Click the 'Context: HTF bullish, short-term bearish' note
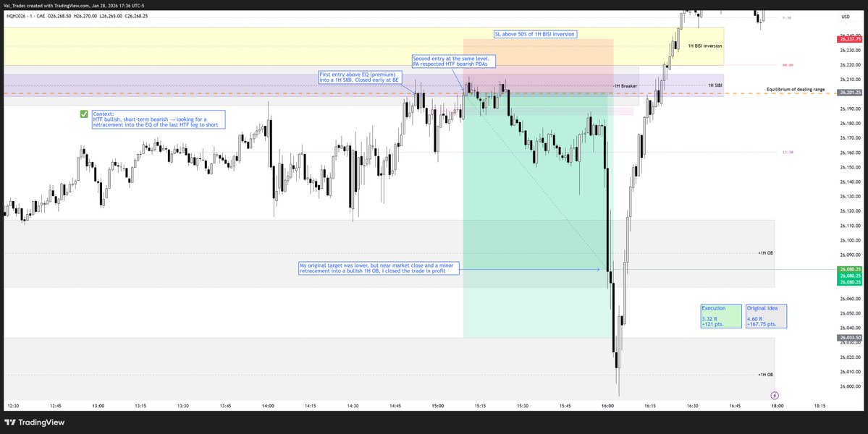 tap(159, 119)
